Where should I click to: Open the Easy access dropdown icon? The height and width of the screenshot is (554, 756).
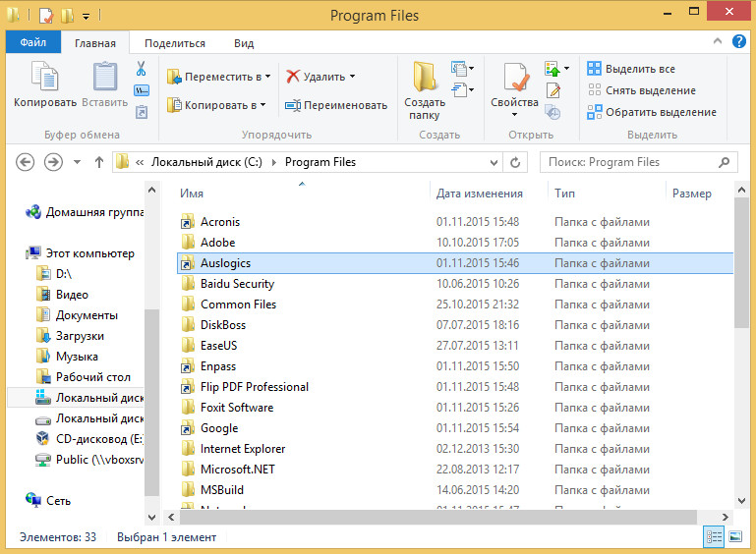click(x=462, y=90)
